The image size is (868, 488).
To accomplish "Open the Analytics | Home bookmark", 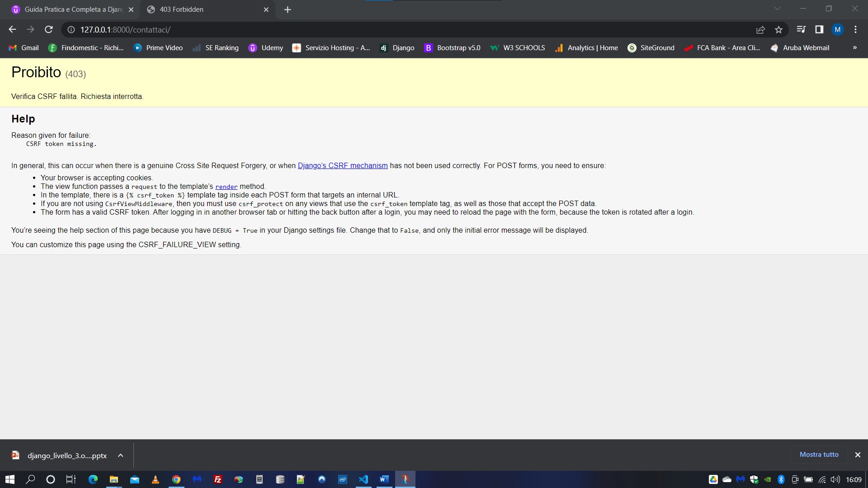I will [586, 48].
